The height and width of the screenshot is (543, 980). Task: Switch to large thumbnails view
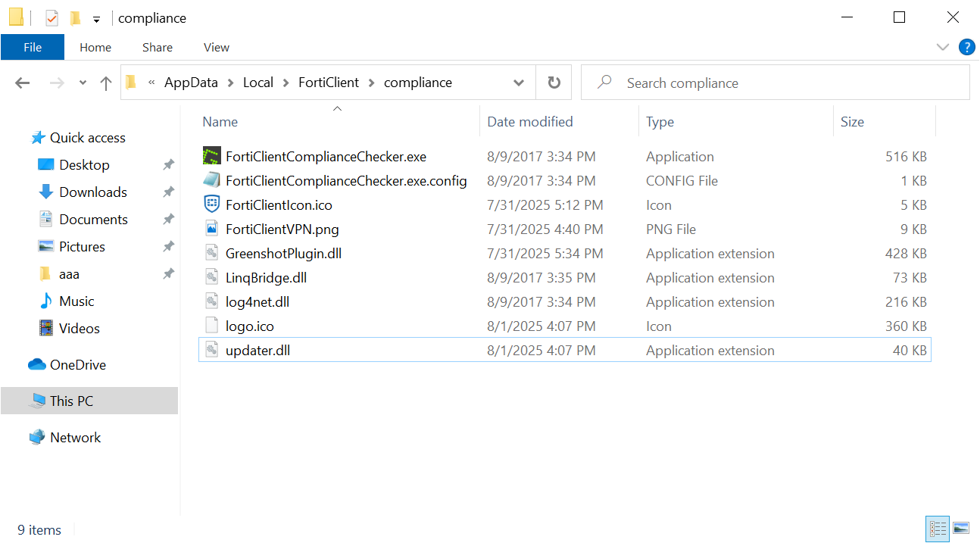pyautogui.click(x=961, y=528)
